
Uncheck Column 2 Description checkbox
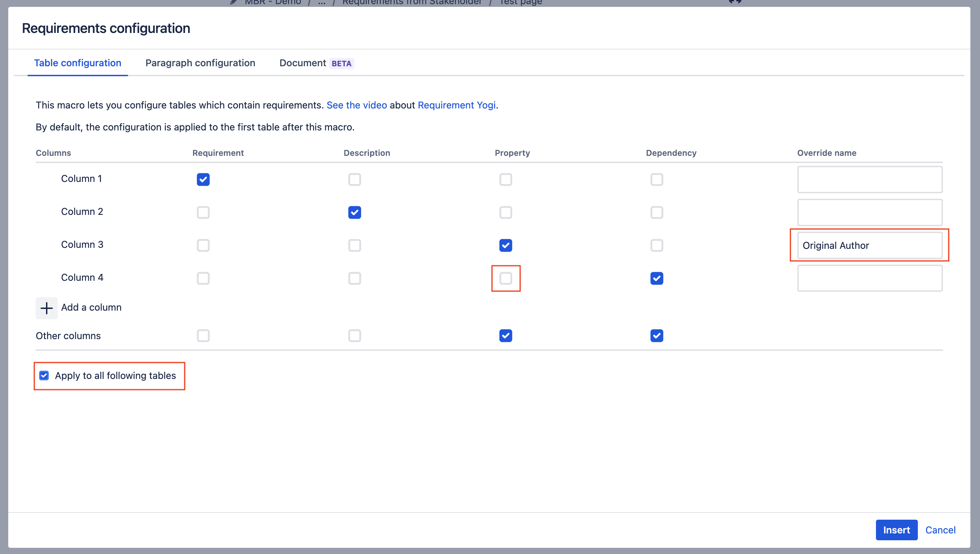(x=354, y=212)
